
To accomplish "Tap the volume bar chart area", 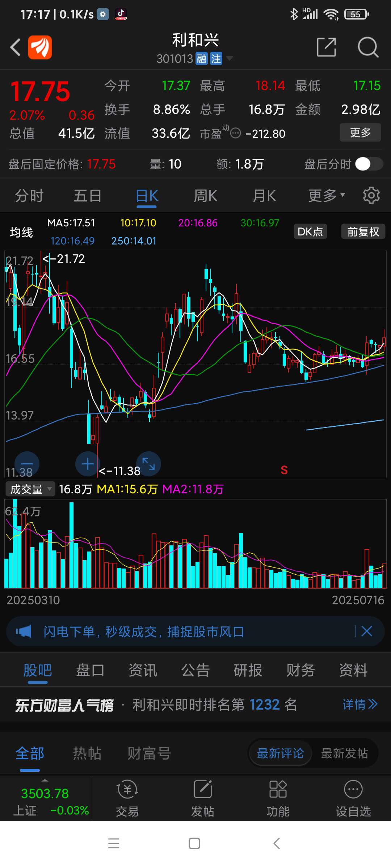I will coord(195,544).
